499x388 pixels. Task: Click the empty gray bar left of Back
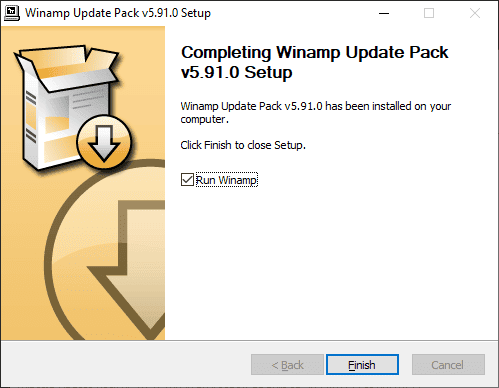(126, 364)
